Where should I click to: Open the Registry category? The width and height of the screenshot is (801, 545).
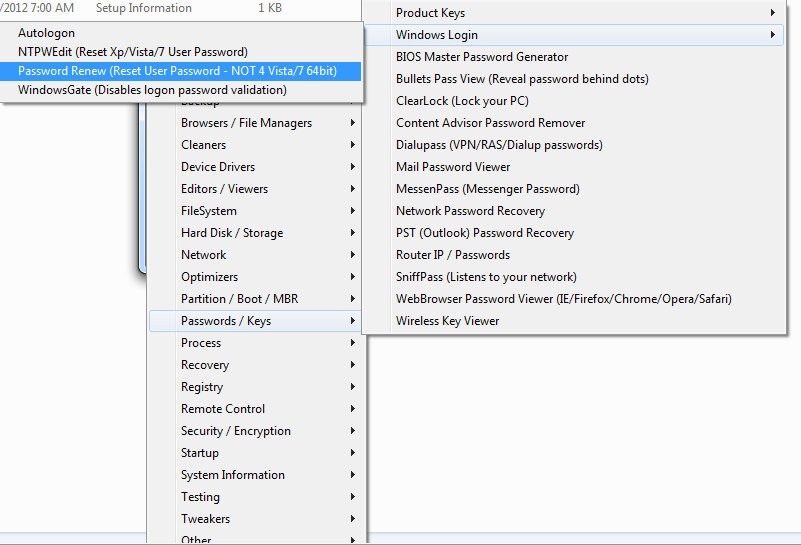pos(255,386)
